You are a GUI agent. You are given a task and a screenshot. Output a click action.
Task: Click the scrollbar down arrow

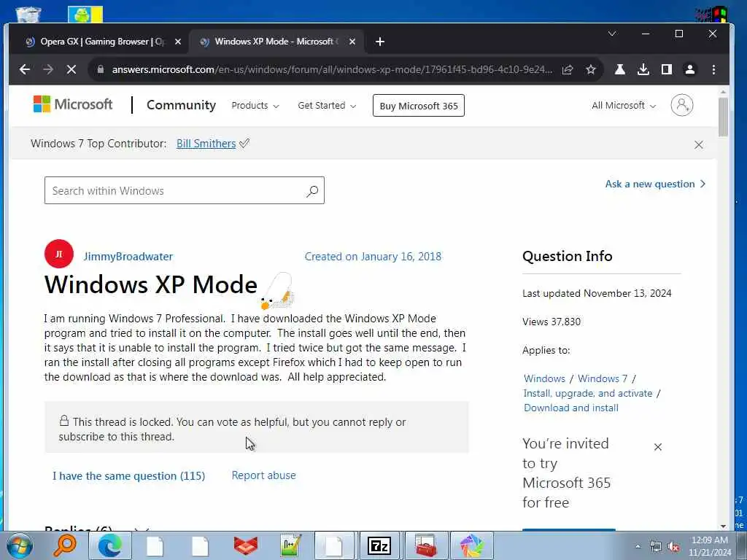(x=723, y=526)
